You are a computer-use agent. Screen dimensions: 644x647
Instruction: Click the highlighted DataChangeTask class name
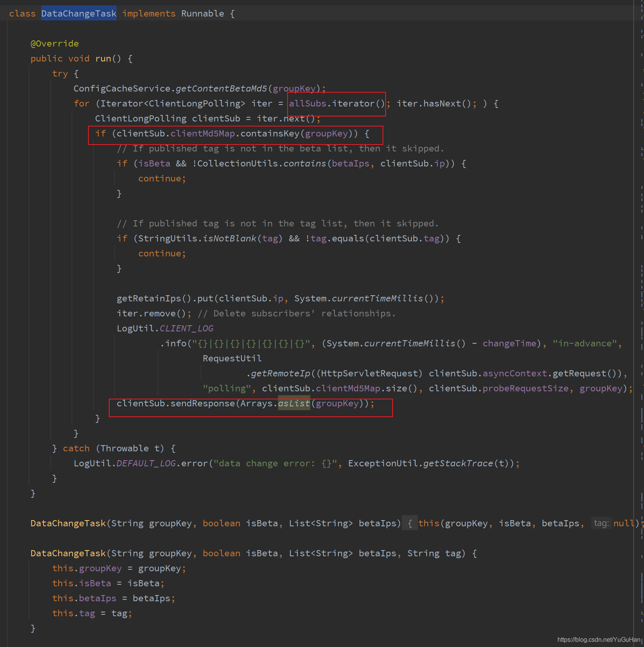[79, 13]
